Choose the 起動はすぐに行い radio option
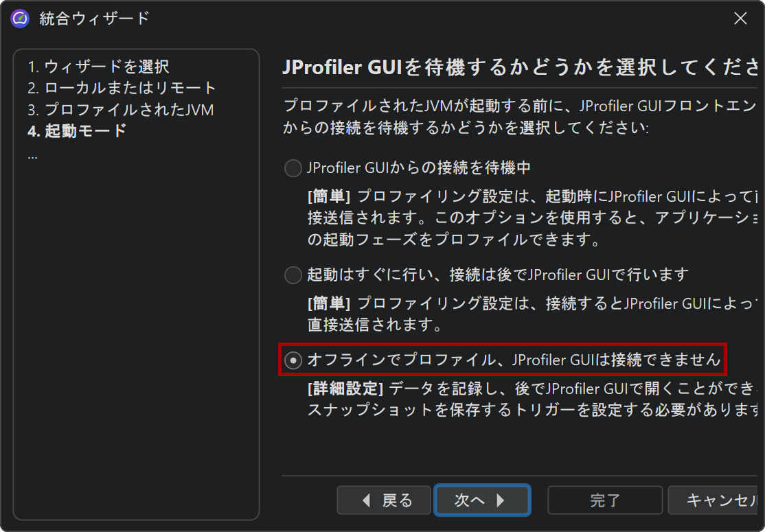This screenshot has width=765, height=532. [x=293, y=275]
